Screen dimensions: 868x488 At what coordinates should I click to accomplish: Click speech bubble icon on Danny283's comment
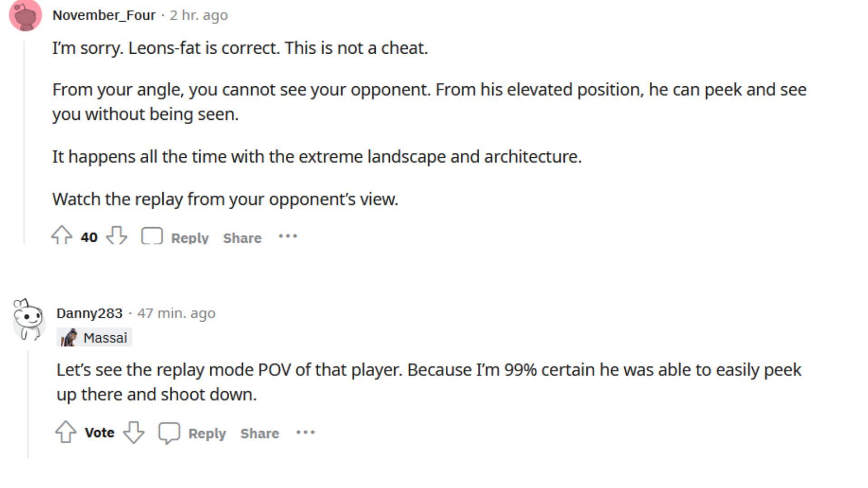pos(169,433)
